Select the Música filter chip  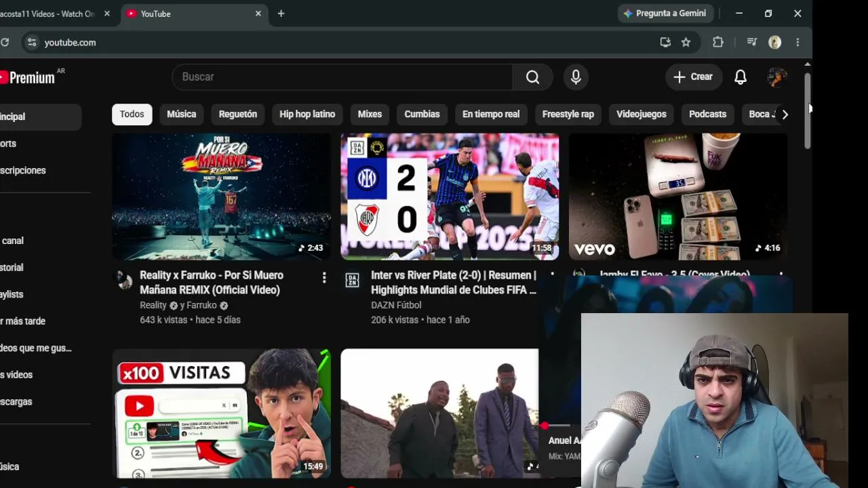(x=182, y=115)
